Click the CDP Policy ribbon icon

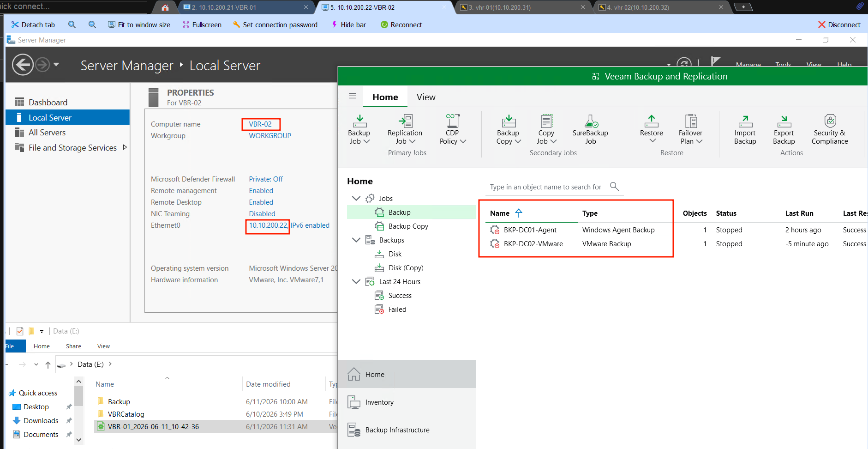[x=453, y=121]
